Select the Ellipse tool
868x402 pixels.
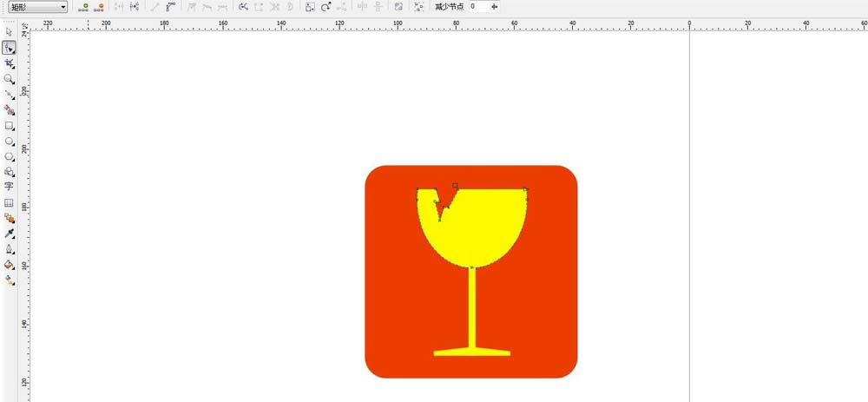tap(9, 142)
